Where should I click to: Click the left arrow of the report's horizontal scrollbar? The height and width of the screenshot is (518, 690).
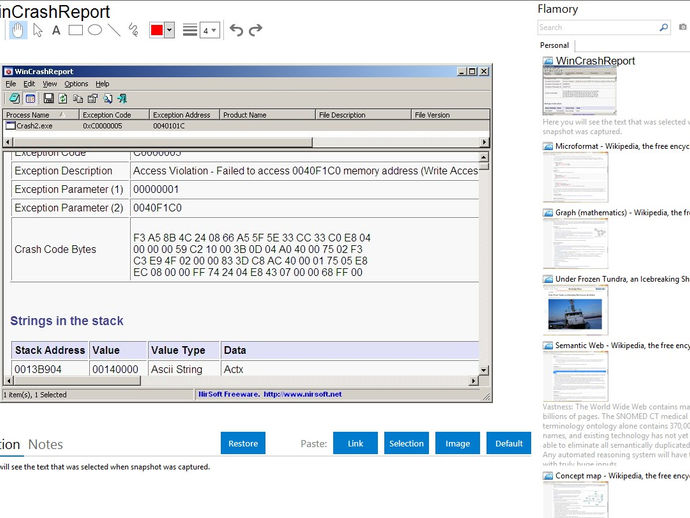pos(8,381)
